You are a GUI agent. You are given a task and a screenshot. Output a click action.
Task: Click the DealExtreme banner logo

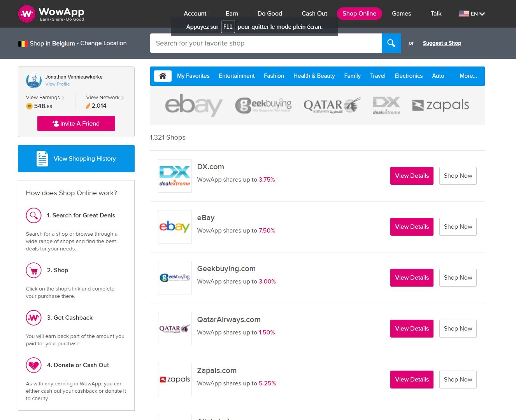[x=386, y=105]
